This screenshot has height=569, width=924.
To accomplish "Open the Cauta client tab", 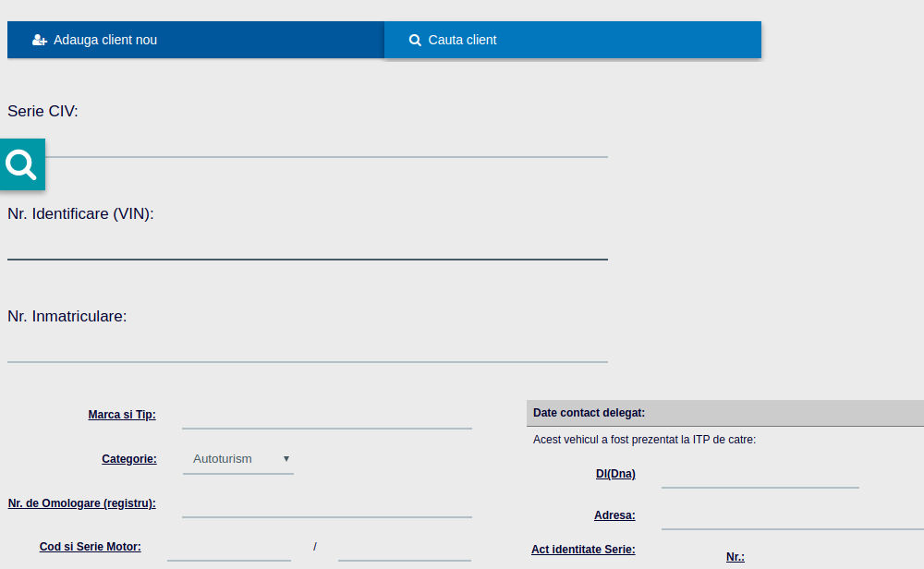I will pyautogui.click(x=572, y=40).
